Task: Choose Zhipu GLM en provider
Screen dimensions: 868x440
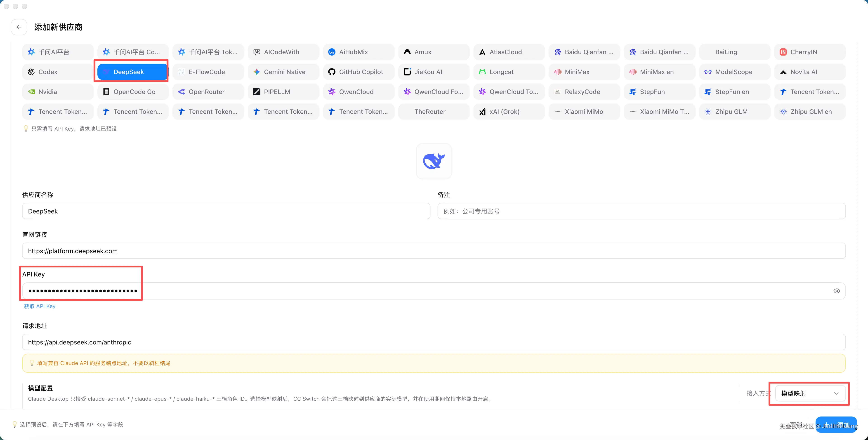Action: (x=810, y=111)
